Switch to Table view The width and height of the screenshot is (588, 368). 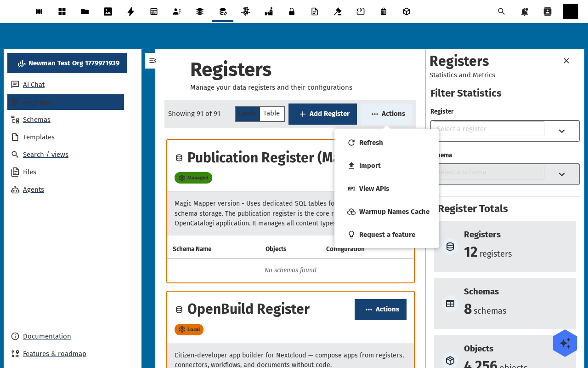tap(271, 114)
